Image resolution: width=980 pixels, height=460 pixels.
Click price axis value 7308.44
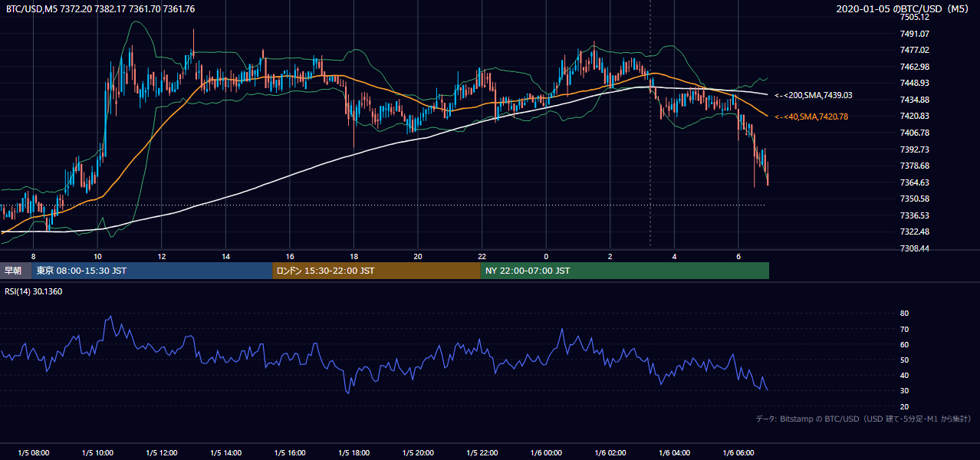(915, 248)
